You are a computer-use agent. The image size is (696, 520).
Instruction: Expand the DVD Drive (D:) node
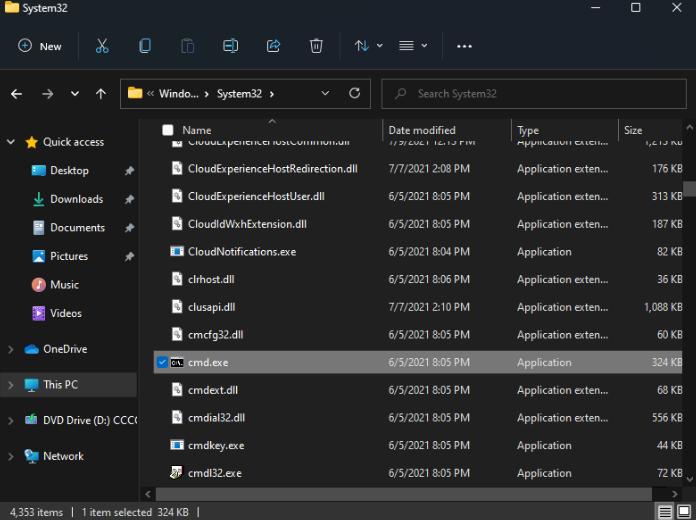(x=11, y=421)
